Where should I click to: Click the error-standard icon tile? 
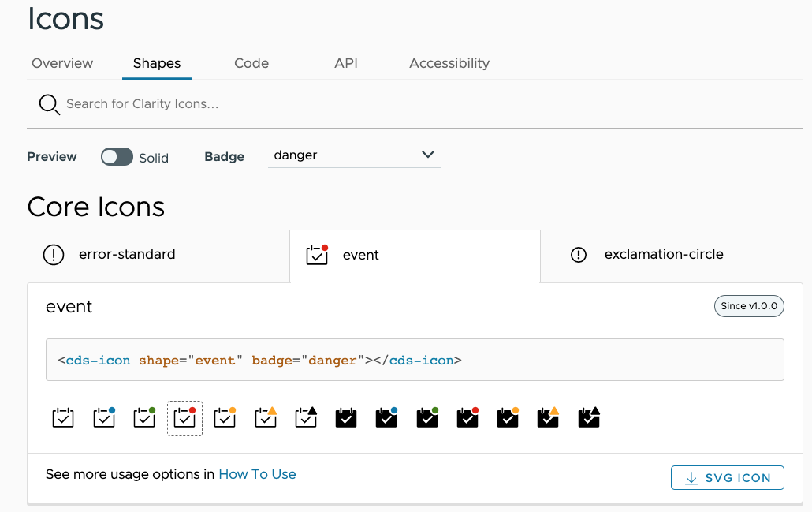(x=158, y=255)
